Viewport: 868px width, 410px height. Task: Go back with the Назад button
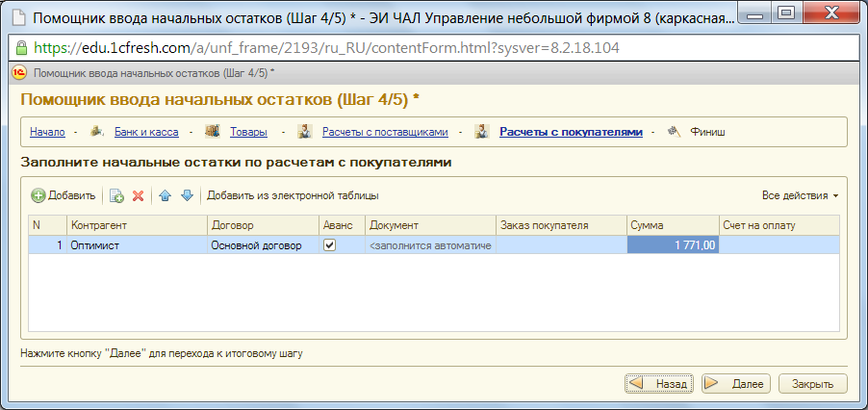660,383
